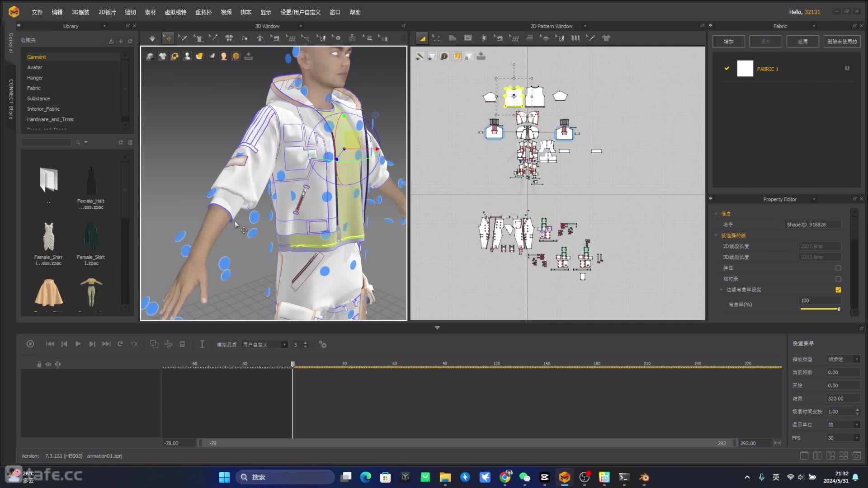This screenshot has width=868, height=488.
Task: Open the 显示 menu
Action: (x=266, y=12)
